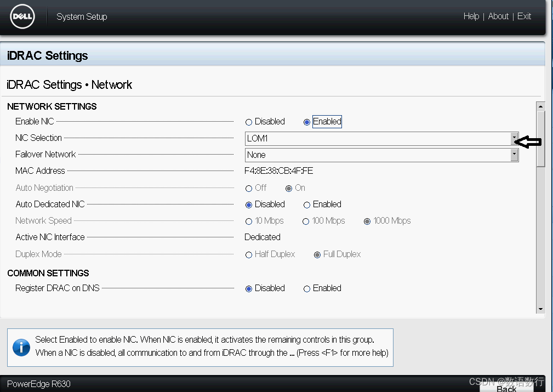Pick 100 Mbps network speed
This screenshot has width=553, height=392.
(x=306, y=221)
